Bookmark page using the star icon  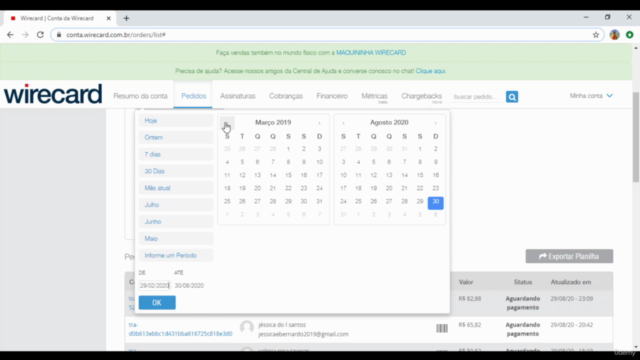coord(596,35)
